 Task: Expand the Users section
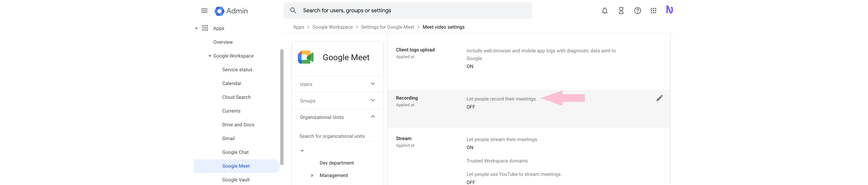pos(372,84)
